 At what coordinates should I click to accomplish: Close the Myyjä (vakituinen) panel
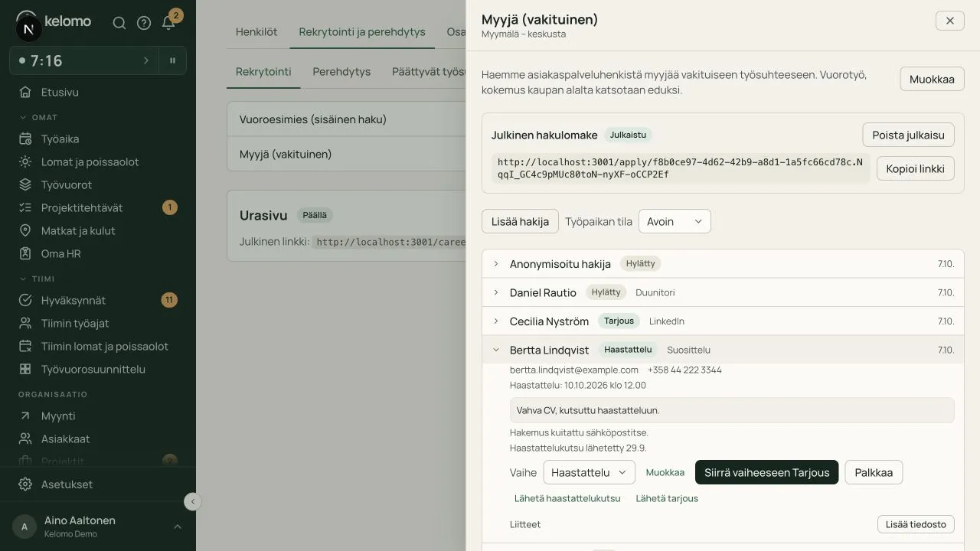click(950, 21)
